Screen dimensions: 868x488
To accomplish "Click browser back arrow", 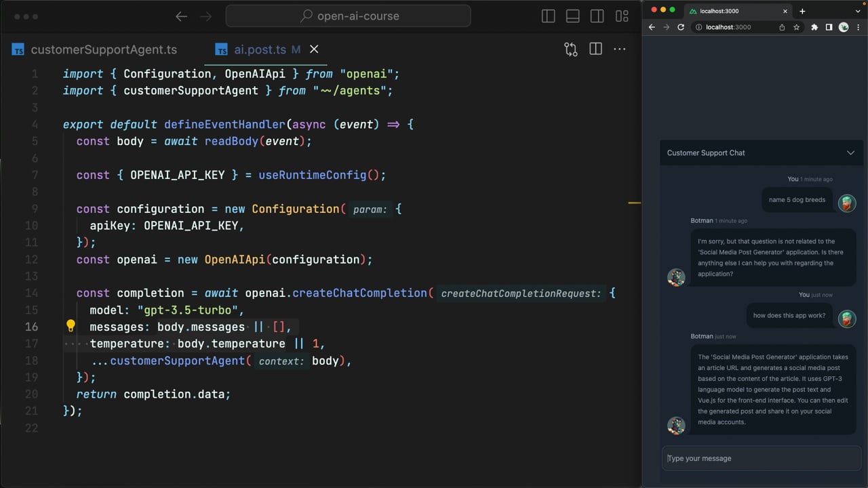I will 652,27.
